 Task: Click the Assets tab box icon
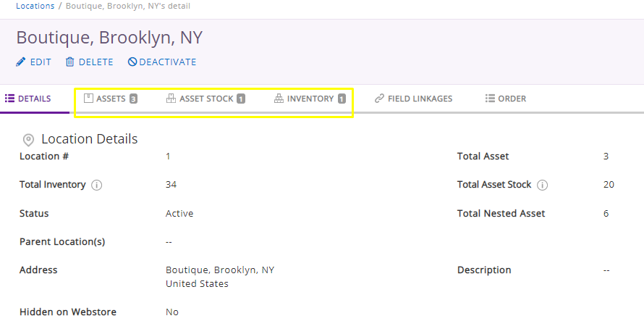tap(88, 99)
